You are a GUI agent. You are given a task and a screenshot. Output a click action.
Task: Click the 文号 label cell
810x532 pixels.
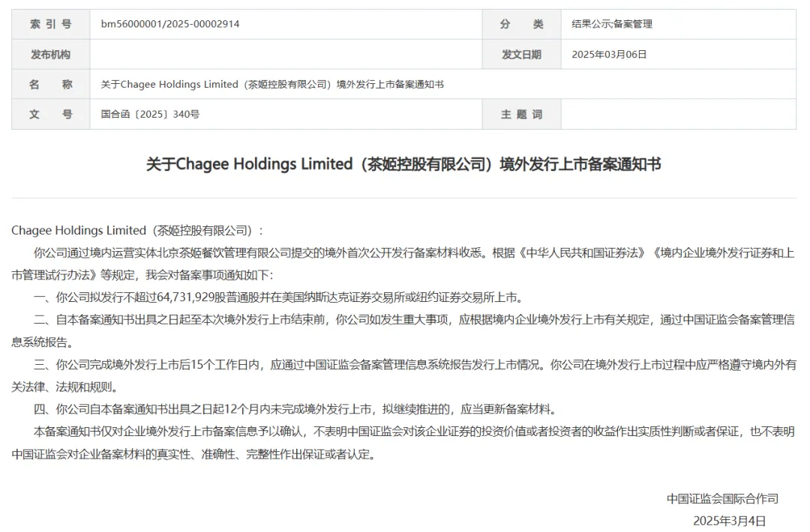(51, 114)
